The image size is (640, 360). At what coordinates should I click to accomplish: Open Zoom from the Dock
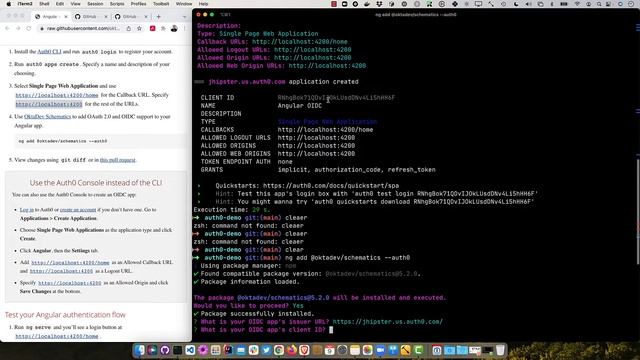380,350
